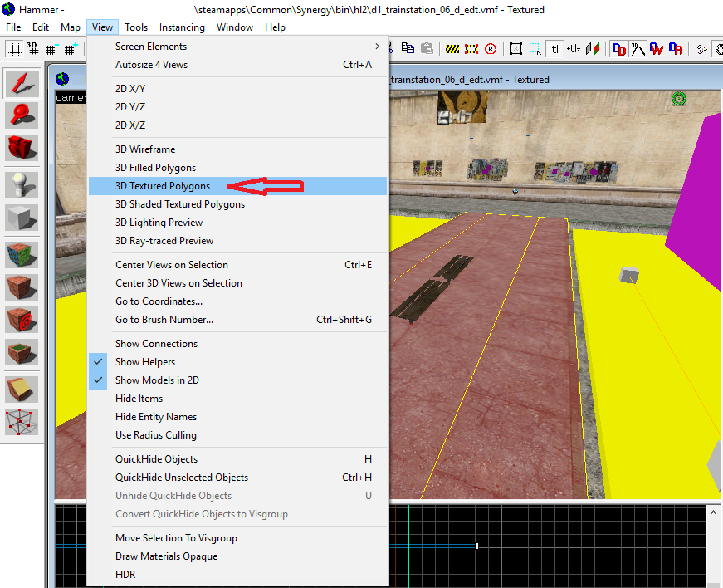Choose 3D Lighting Preview

coord(238,223)
